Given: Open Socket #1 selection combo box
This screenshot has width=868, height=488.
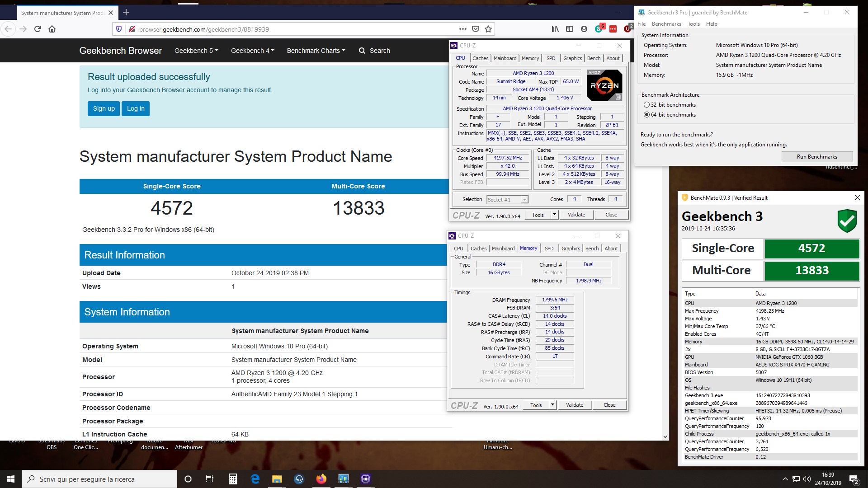Looking at the screenshot, I should coord(507,199).
